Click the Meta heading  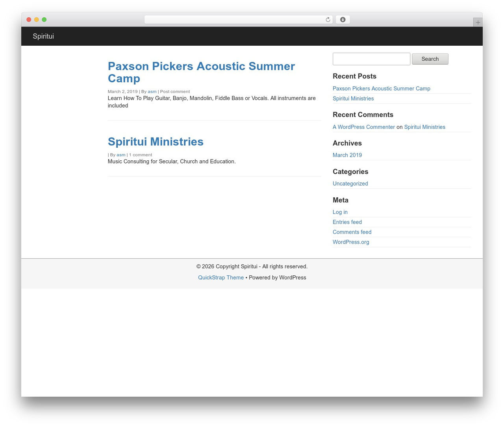pyautogui.click(x=341, y=200)
